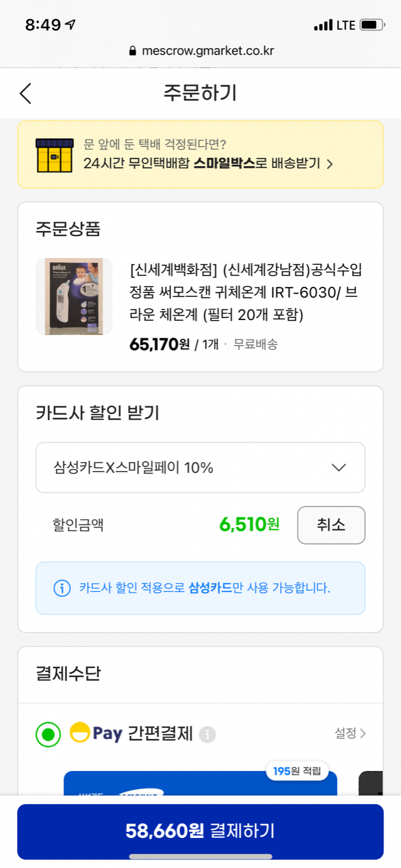Image resolution: width=401 pixels, height=868 pixels.
Task: Tap the back arrow in the header
Action: pyautogui.click(x=25, y=93)
